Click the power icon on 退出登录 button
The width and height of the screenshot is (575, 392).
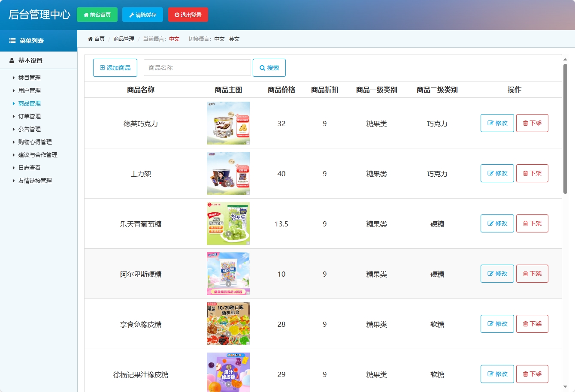pyautogui.click(x=177, y=15)
